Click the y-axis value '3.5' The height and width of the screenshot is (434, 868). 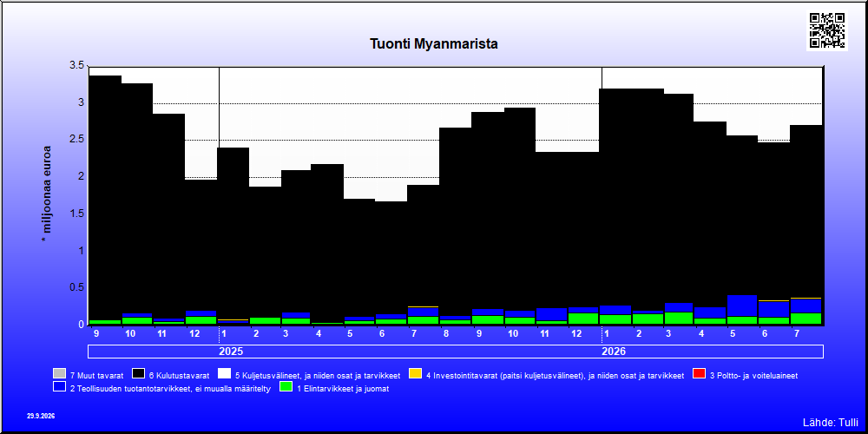[76, 65]
